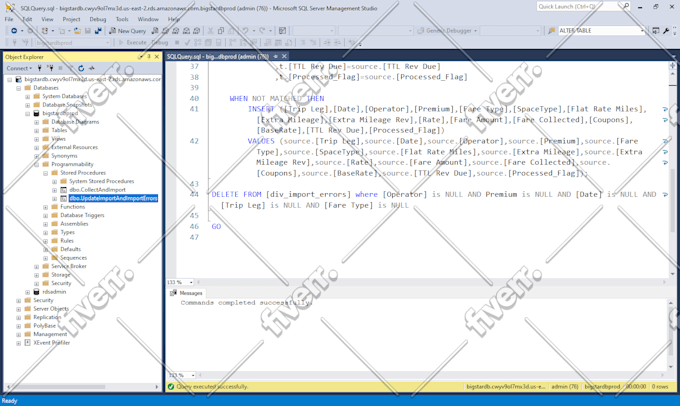Screen dimensions: 680x406
Task: Open the Project menu
Action: [71, 19]
